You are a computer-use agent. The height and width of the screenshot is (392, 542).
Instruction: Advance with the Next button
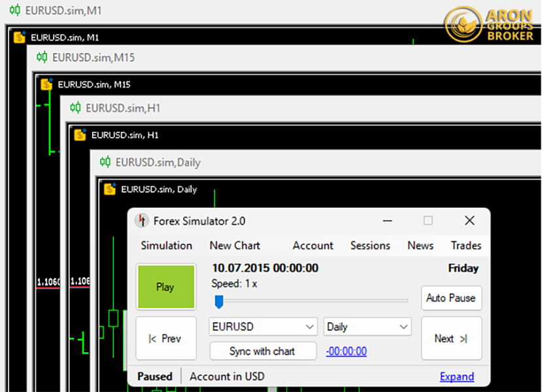(451, 338)
